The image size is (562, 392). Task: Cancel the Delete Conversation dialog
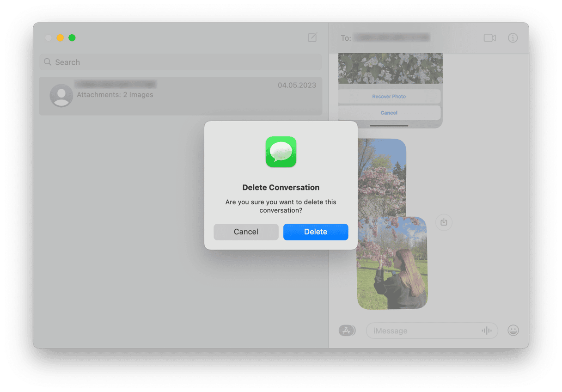click(246, 232)
